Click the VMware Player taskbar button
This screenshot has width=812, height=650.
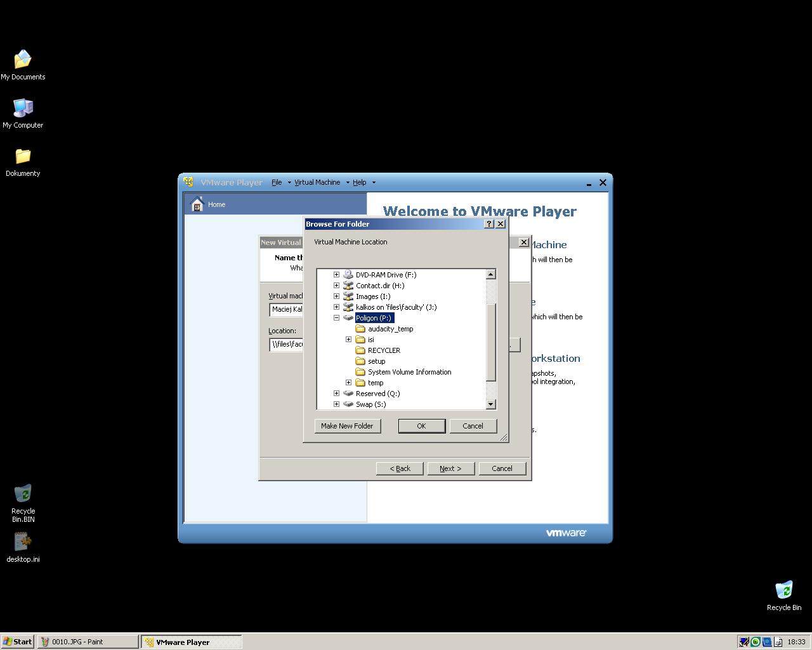(191, 642)
